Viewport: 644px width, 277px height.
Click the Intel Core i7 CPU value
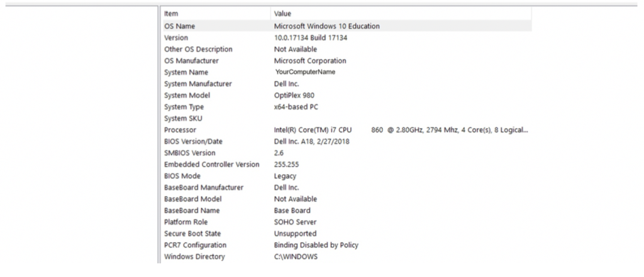[401, 129]
